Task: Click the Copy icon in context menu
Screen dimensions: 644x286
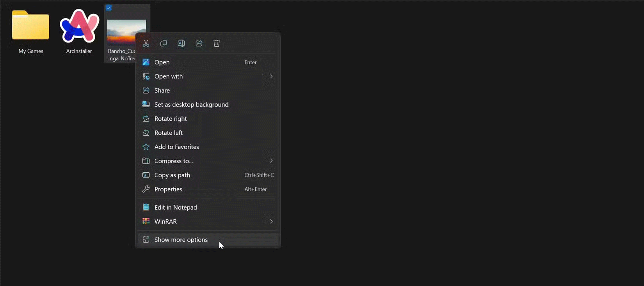Action: tap(164, 43)
